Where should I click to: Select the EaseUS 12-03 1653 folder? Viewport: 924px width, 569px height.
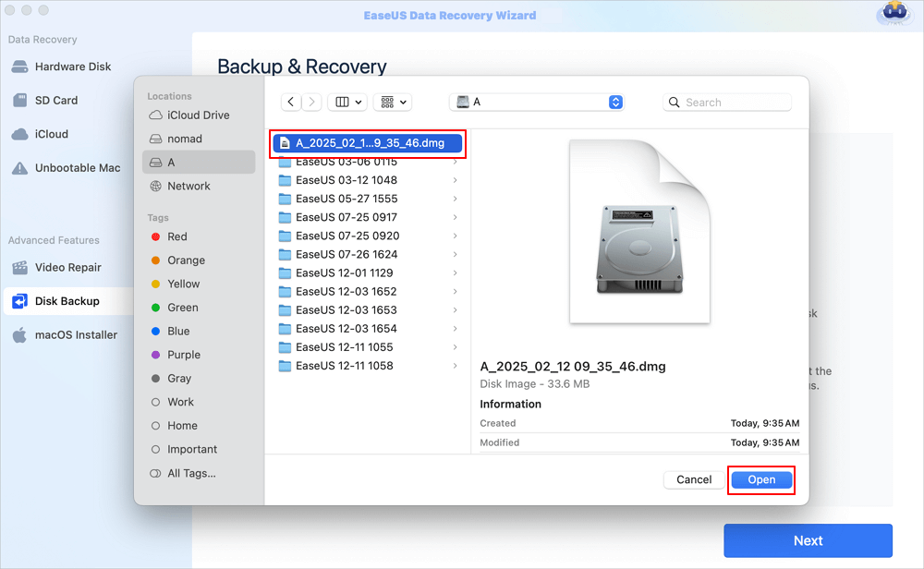click(368, 309)
